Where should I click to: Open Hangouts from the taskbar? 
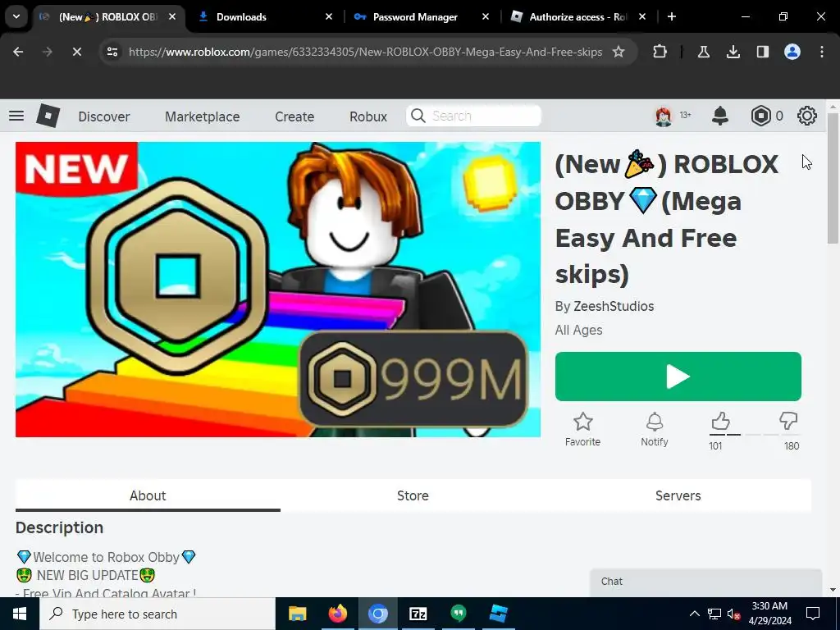458,614
